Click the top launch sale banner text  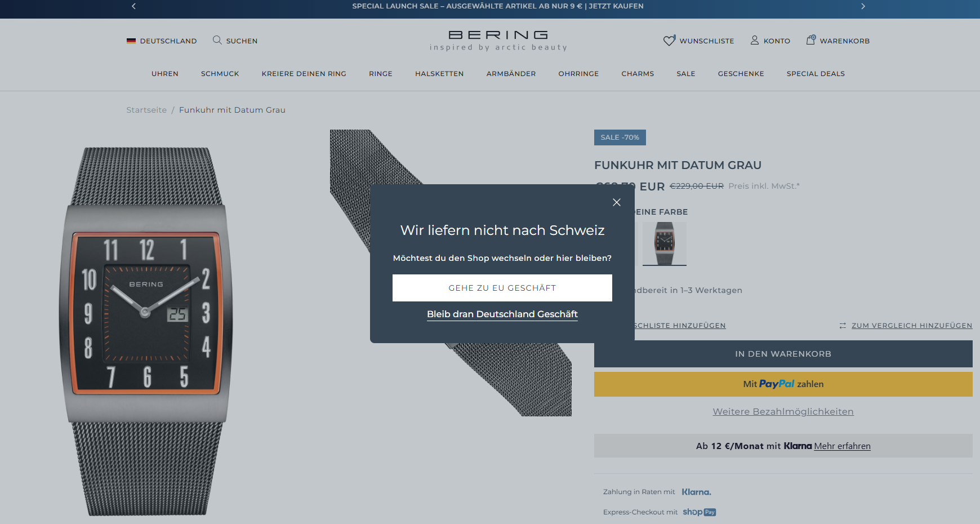coord(498,6)
